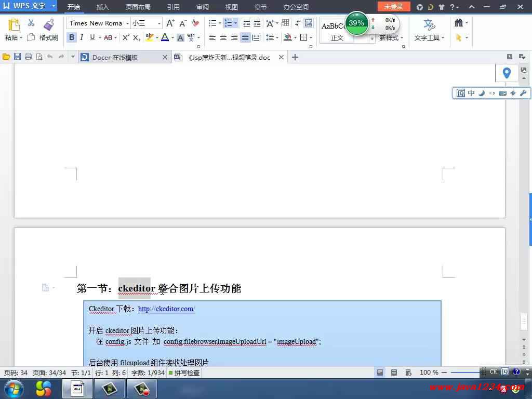Apply distributed alignment
532x399 pixels.
[x=257, y=37]
